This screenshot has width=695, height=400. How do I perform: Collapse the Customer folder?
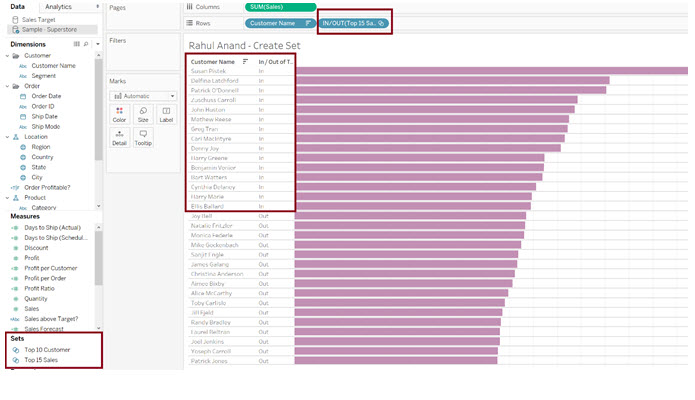pos(7,56)
